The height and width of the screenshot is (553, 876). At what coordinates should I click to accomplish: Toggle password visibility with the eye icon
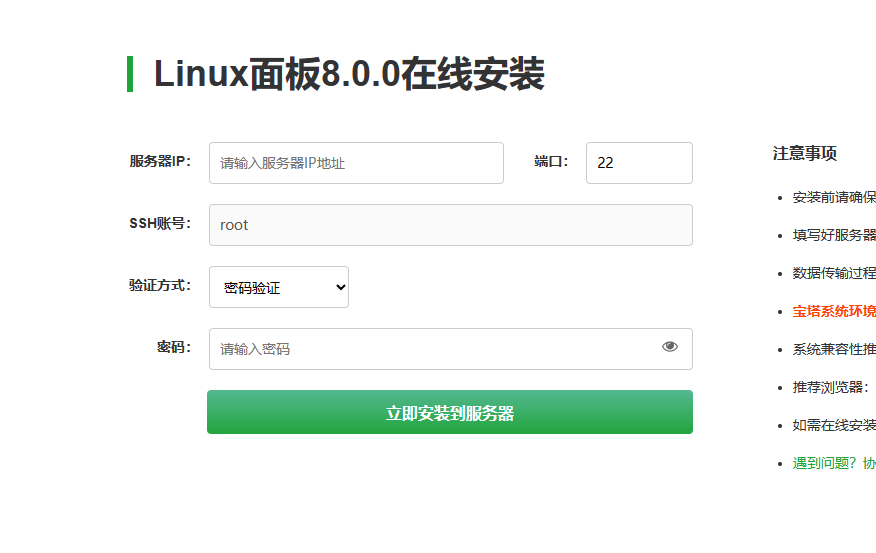tap(670, 347)
